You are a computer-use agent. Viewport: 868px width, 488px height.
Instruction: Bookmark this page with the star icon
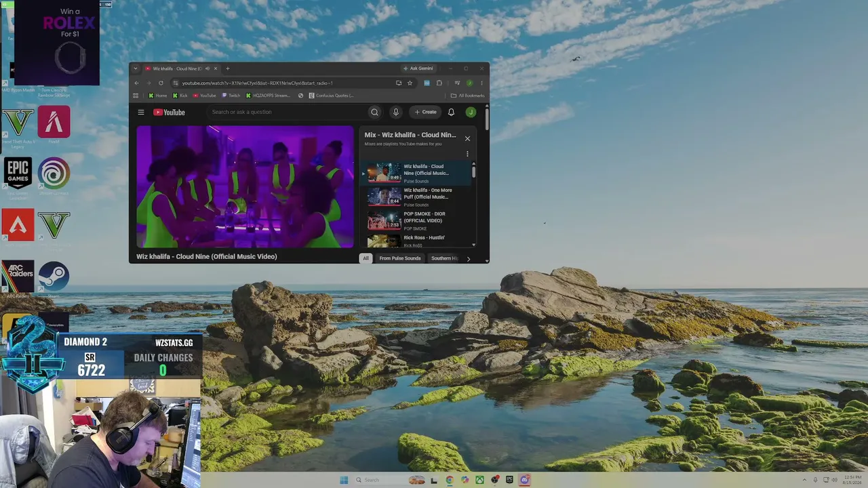pos(410,83)
